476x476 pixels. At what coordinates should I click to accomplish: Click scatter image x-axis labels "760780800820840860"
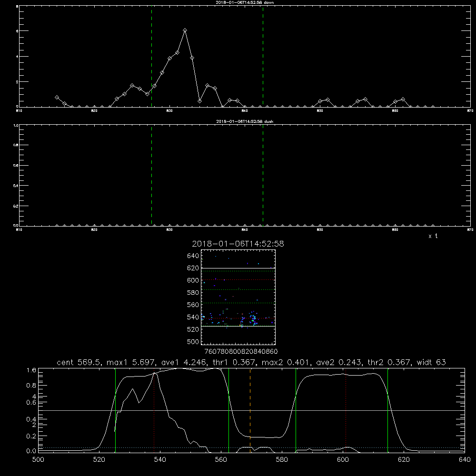click(241, 352)
